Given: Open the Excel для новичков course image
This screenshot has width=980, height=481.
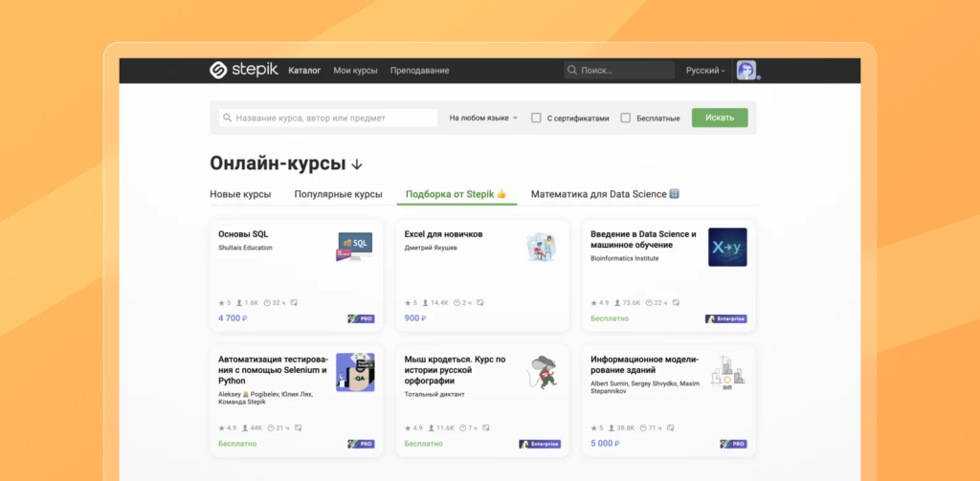Looking at the screenshot, I should (x=542, y=246).
